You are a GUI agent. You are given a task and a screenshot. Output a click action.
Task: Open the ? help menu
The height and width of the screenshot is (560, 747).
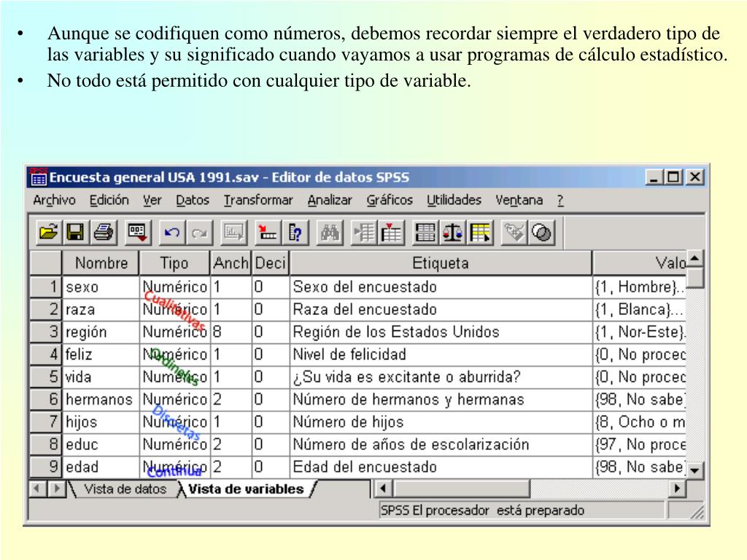pos(560,200)
